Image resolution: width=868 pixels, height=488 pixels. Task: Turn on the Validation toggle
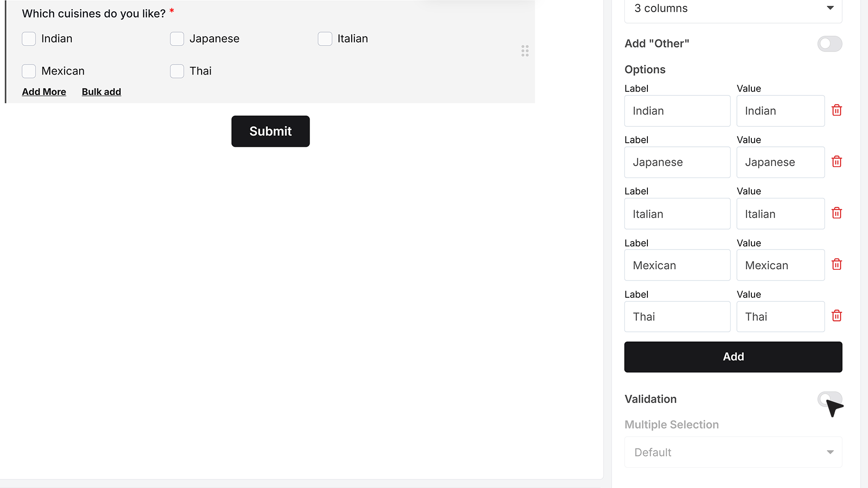830,399
